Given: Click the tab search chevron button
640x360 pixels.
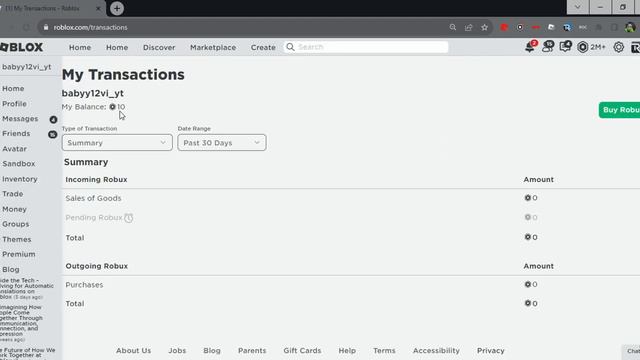Looking at the screenshot, I should click(578, 7).
